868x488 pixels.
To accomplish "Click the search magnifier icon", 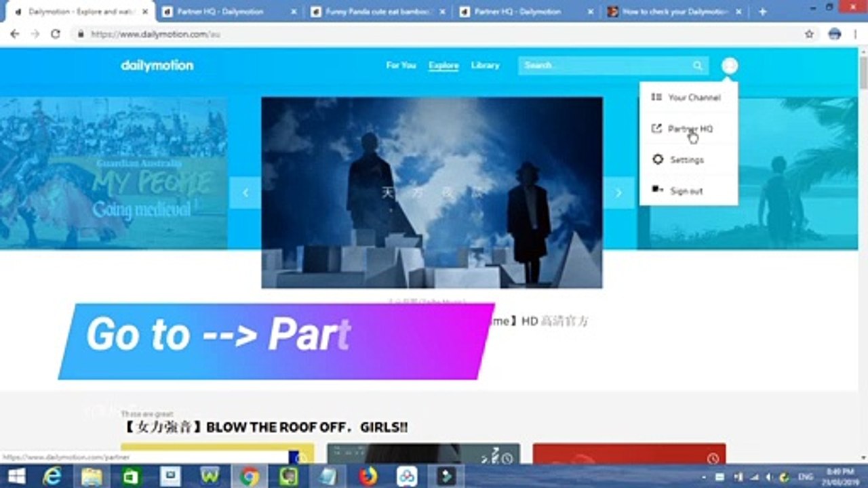I will pos(698,66).
